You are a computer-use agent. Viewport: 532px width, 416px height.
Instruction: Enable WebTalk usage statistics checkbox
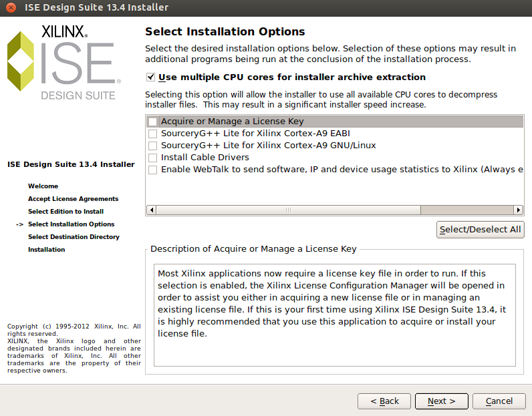pos(153,170)
